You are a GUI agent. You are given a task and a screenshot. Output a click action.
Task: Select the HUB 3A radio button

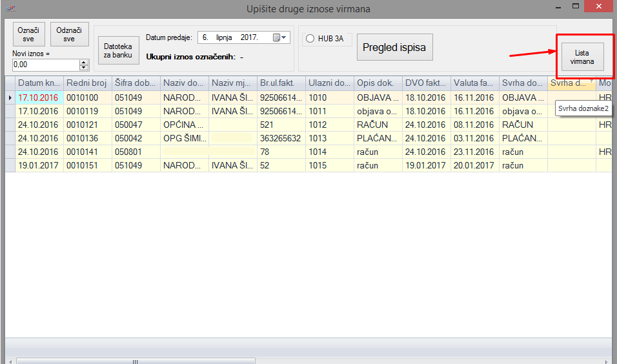310,39
